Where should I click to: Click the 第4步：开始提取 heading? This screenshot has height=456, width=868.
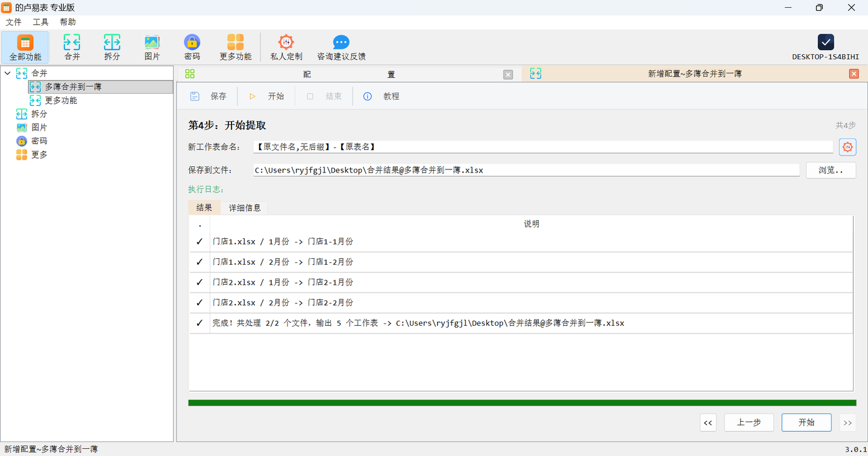click(227, 125)
